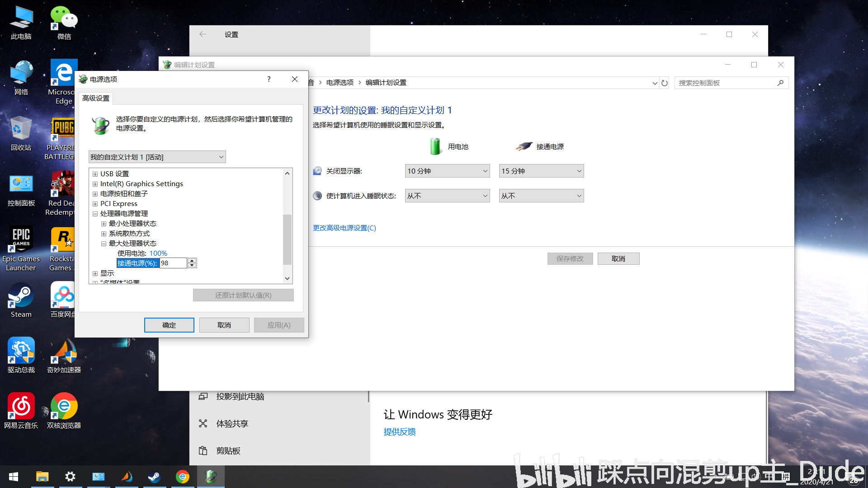Click the settings tree scrollbar down arrow
The width and height of the screenshot is (868, 488).
287,279
